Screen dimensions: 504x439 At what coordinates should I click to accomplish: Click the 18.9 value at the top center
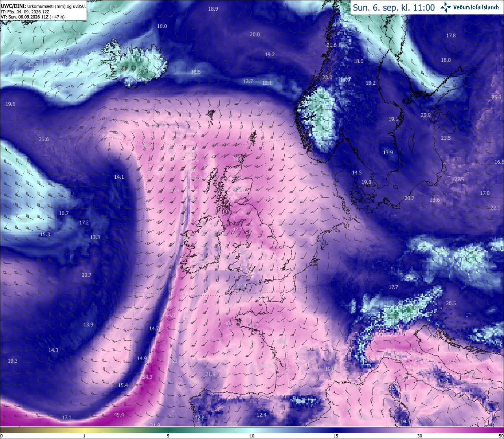click(213, 9)
